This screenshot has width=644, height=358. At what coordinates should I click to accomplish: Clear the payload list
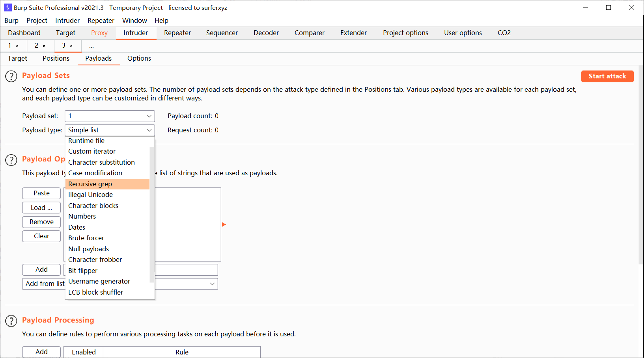point(41,236)
